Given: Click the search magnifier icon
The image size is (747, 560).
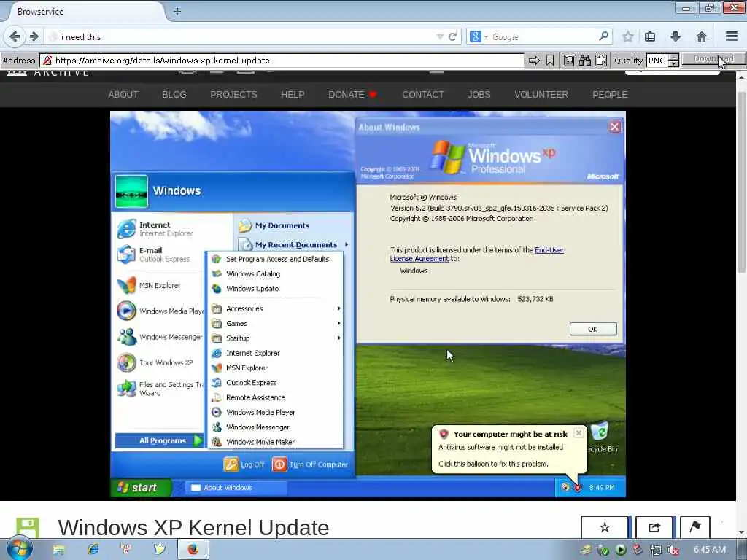Looking at the screenshot, I should pyautogui.click(x=603, y=36).
